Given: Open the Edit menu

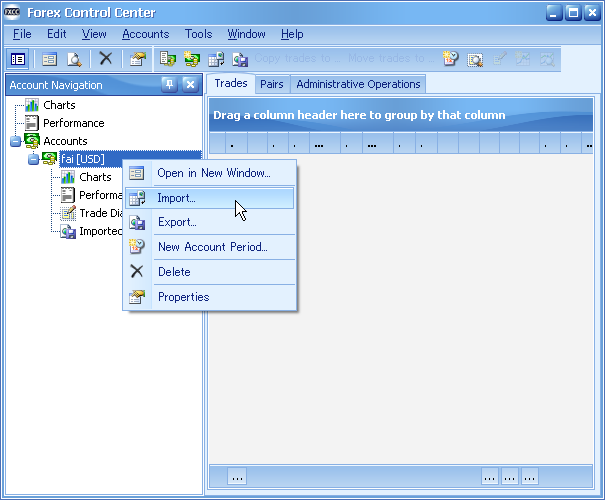Looking at the screenshot, I should (x=57, y=34).
